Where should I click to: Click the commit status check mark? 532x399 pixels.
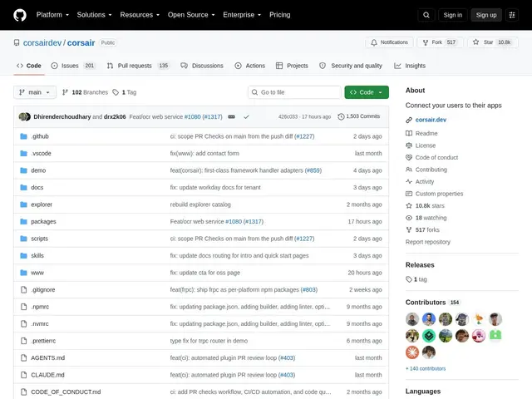(x=246, y=116)
